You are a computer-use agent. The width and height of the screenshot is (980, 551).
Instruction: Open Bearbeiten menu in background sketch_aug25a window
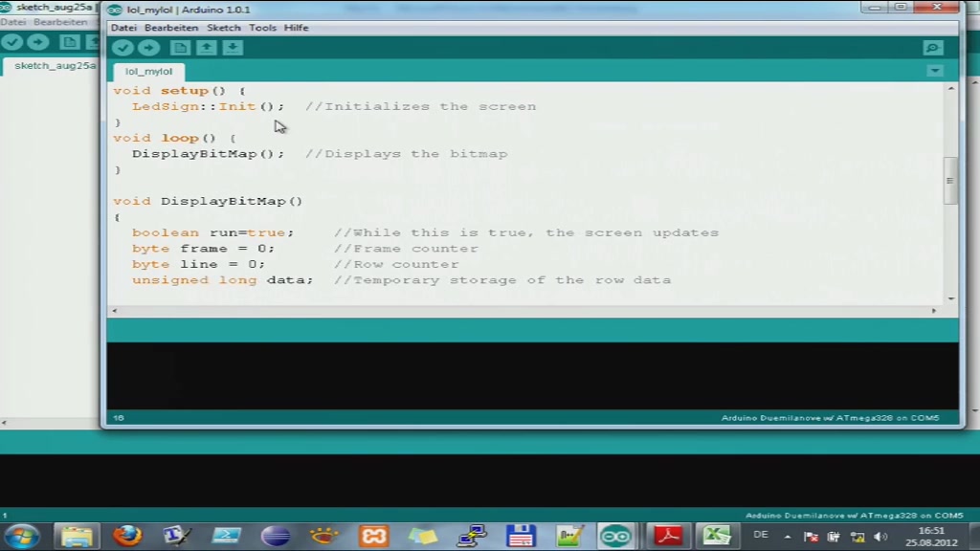(60, 22)
